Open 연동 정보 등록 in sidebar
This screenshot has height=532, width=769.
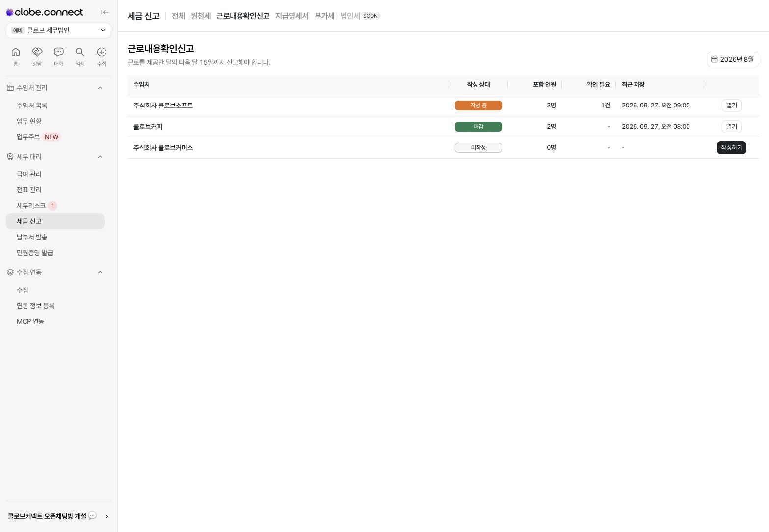[55, 306]
